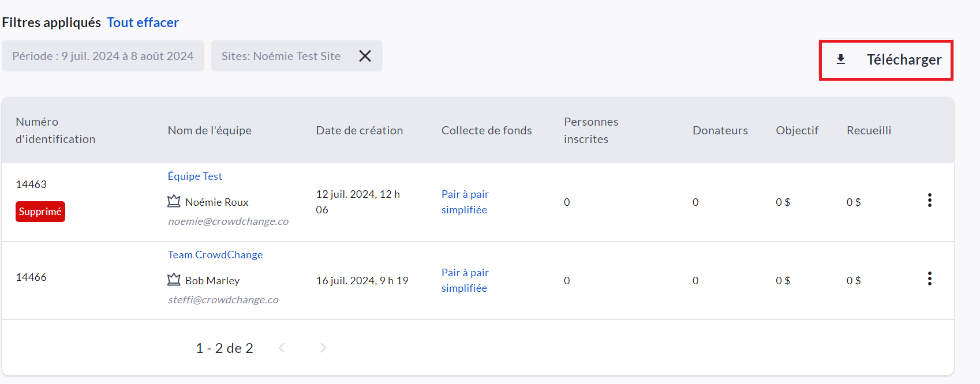
Task: Go to the next page of results
Action: tap(323, 348)
